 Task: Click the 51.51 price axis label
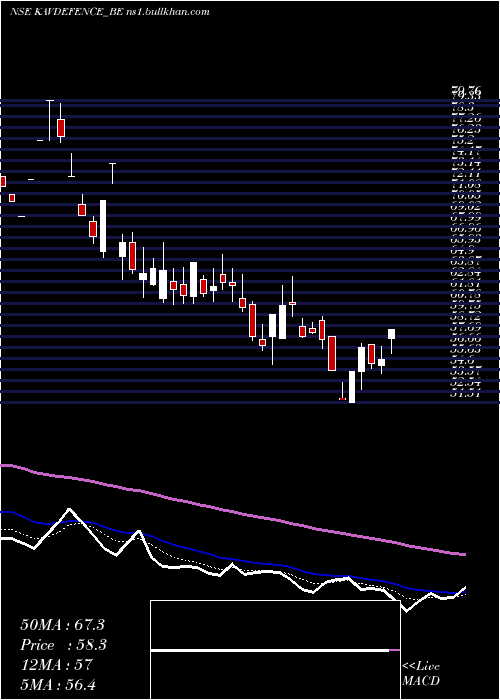(x=466, y=393)
